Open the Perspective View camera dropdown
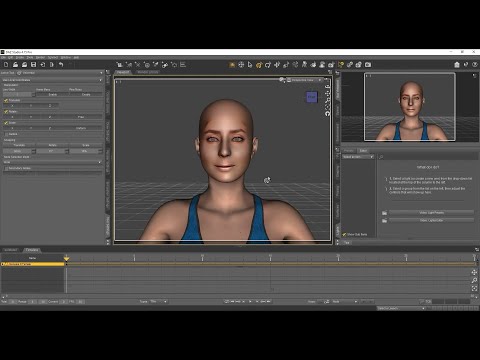Image resolution: width=480 pixels, height=360 pixels. [305, 80]
